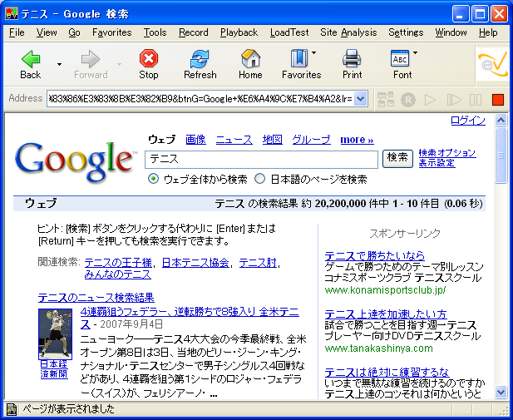Expand the Favorites toolbar dropdown arrow
The height and width of the screenshot is (420, 513).
point(314,52)
